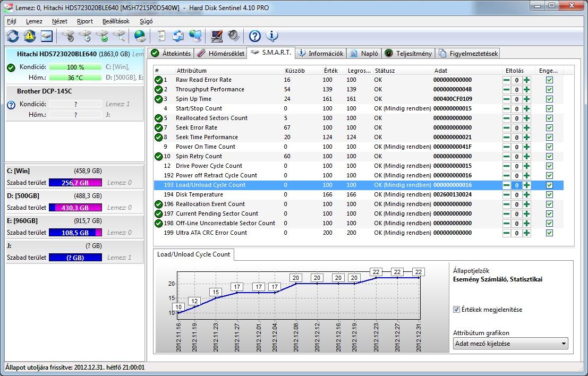Decrease the offset for Power off Retract Cycle Count
588x376 pixels.
tap(506, 175)
